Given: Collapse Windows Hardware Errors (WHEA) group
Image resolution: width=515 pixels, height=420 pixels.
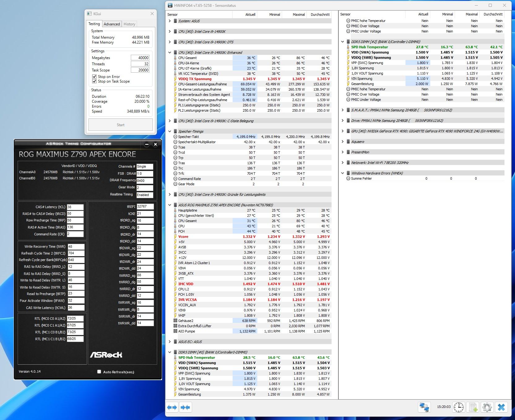Looking at the screenshot, I should (x=342, y=173).
